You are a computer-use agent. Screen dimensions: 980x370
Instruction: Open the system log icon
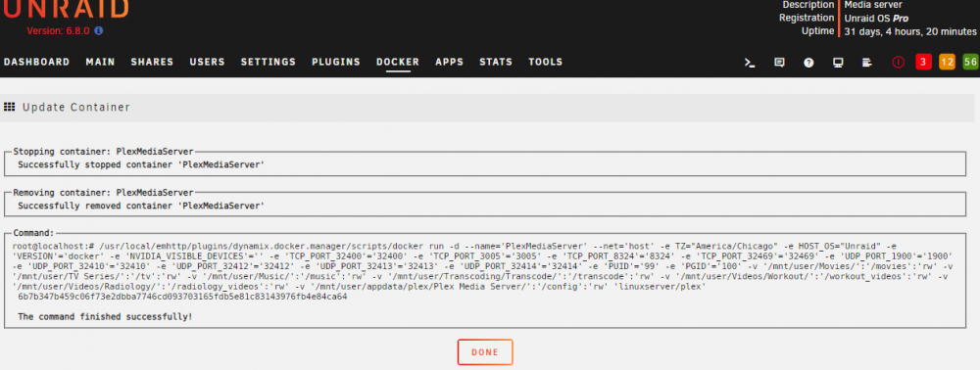click(x=867, y=63)
